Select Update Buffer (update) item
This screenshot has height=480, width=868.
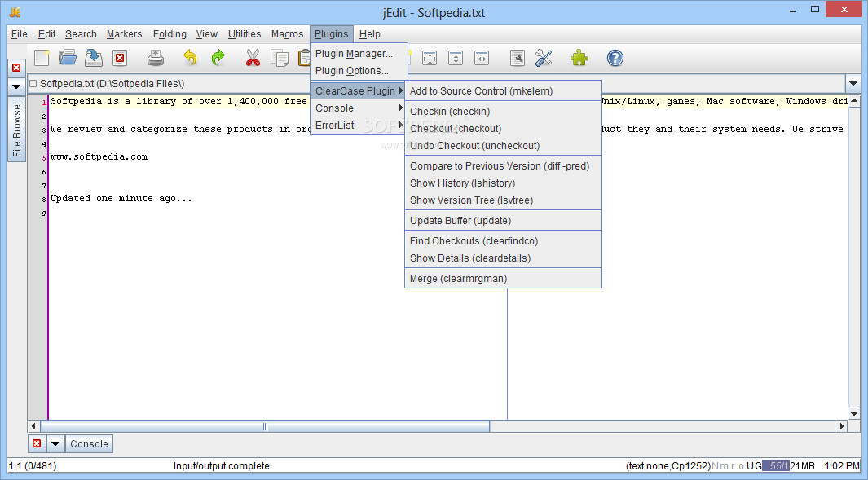point(503,220)
